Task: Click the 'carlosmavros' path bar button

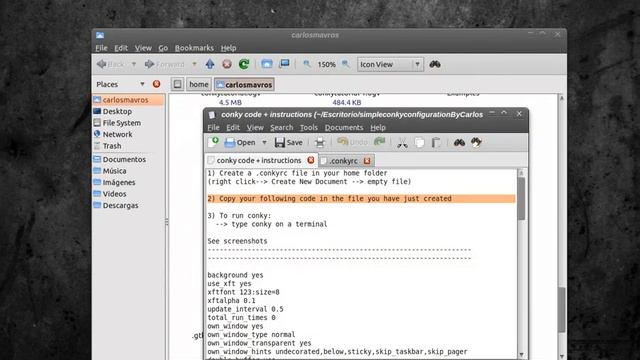Action: click(244, 84)
